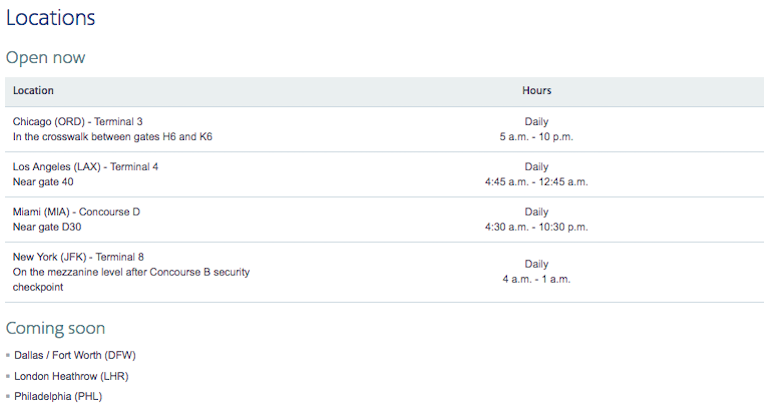Select the 'Coming soon' section heading
The width and height of the screenshot is (770, 412).
(x=55, y=328)
